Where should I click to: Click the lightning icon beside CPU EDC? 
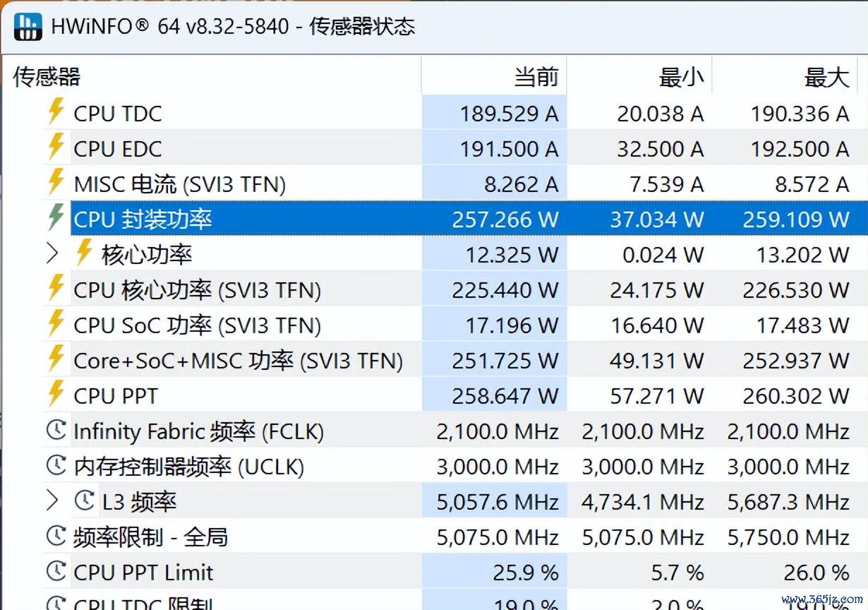tap(56, 147)
